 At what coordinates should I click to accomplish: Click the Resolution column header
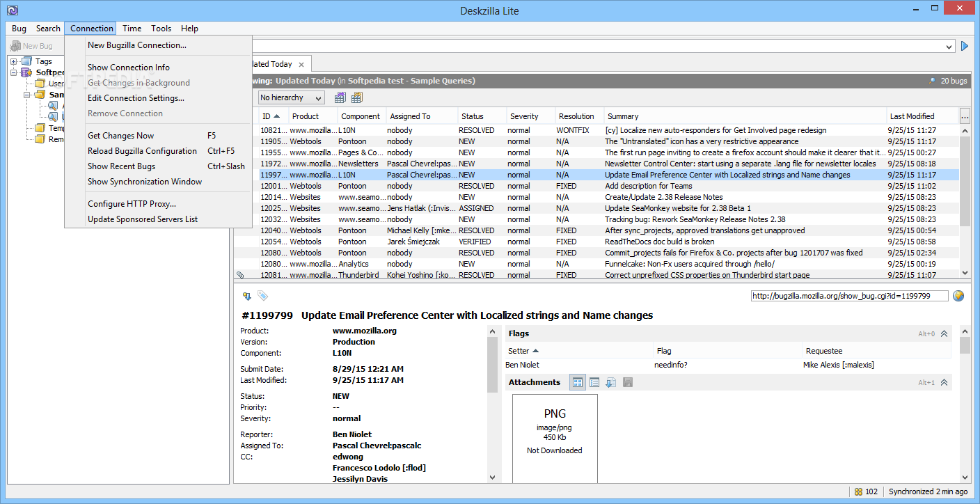pyautogui.click(x=579, y=116)
